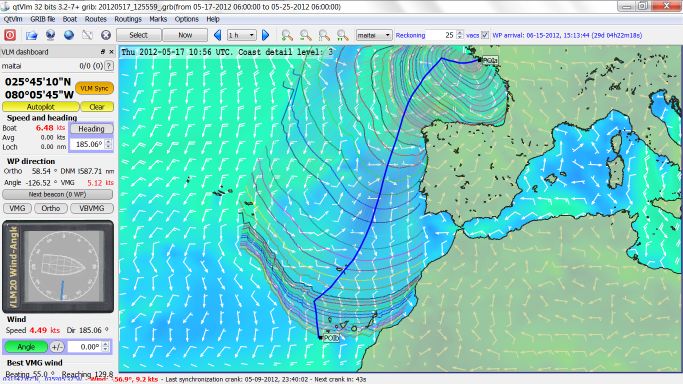
Task: Increase the Reckoning stepper value
Action: pos(460,33)
